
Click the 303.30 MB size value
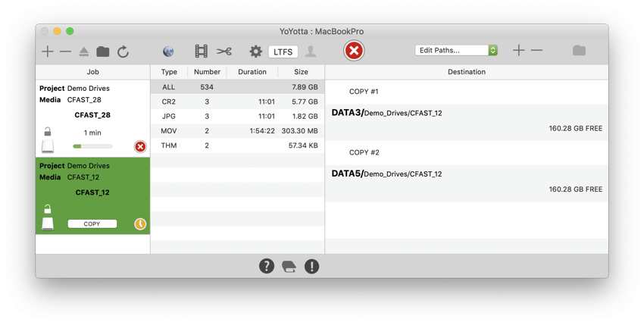tap(300, 130)
